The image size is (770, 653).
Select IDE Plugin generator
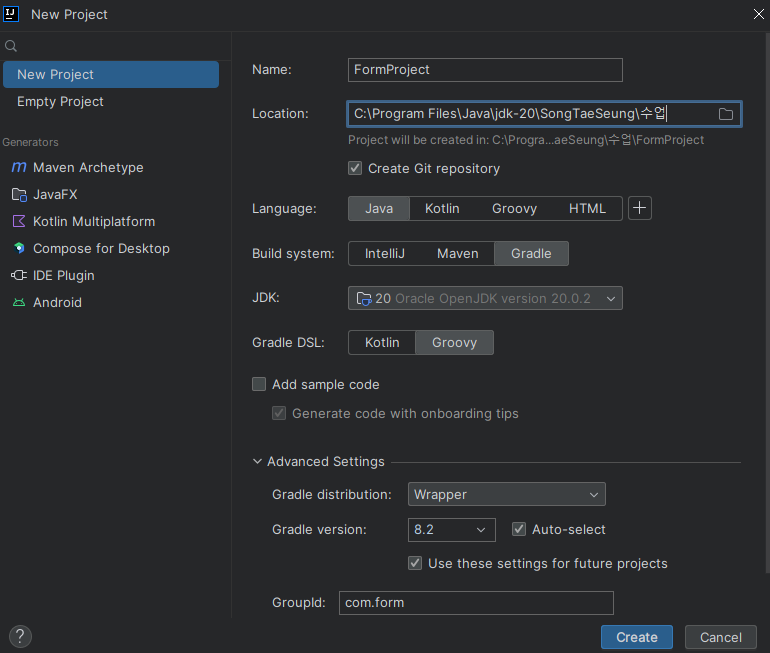(111, 275)
